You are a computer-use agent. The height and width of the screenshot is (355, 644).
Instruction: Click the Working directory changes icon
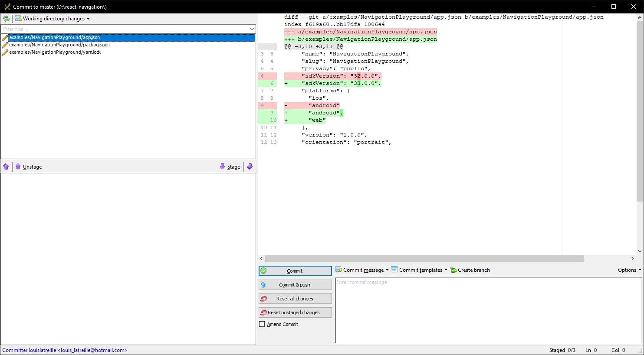point(18,18)
